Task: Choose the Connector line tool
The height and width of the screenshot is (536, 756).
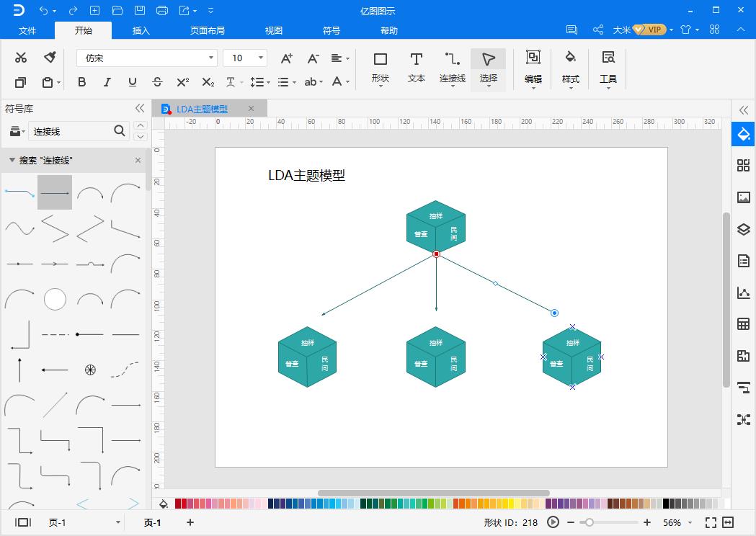Action: (x=452, y=68)
